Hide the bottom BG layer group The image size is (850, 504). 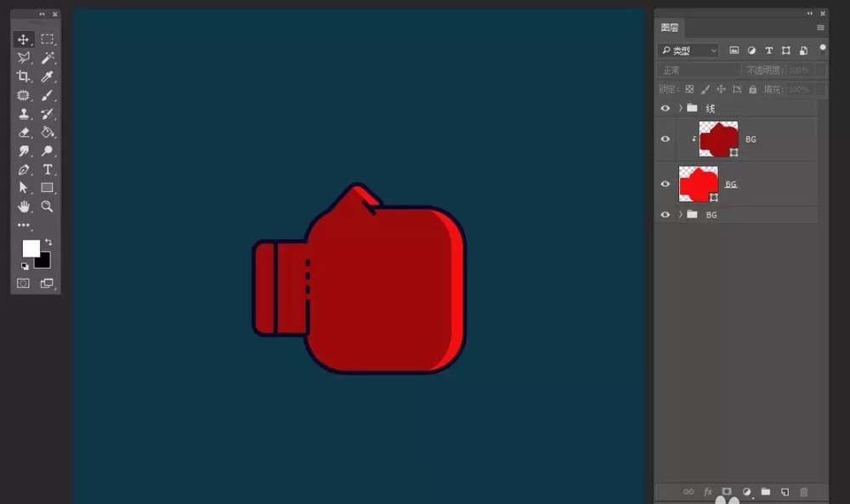point(666,215)
